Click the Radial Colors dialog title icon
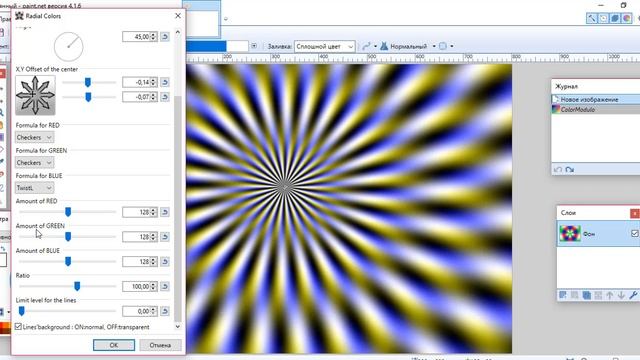The image size is (640, 360). [x=19, y=16]
